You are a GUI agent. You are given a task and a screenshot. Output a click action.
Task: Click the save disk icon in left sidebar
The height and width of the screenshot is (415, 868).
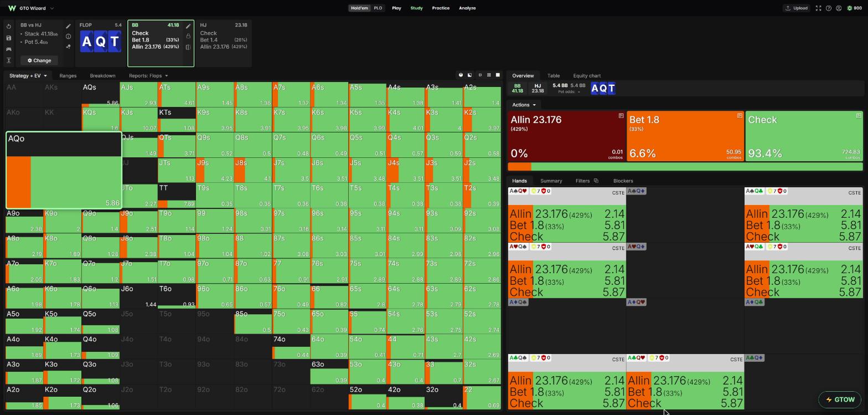[x=9, y=38]
